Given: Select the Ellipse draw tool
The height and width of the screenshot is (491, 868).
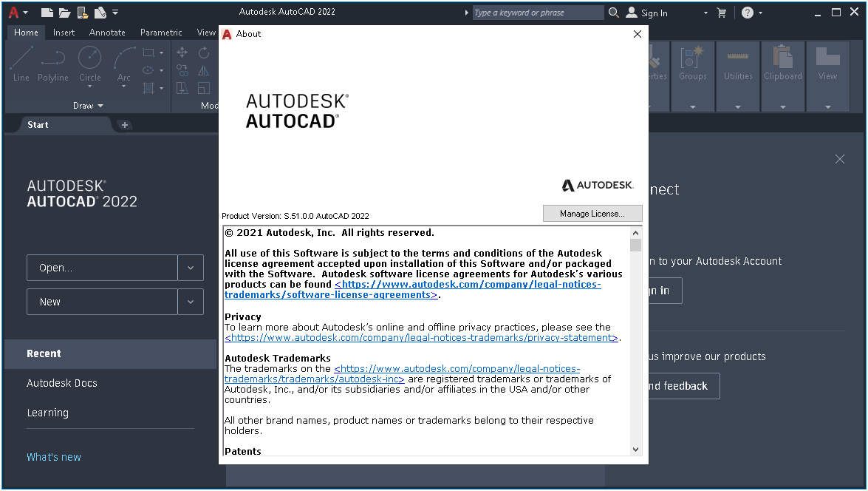Looking at the screenshot, I should pyautogui.click(x=148, y=70).
